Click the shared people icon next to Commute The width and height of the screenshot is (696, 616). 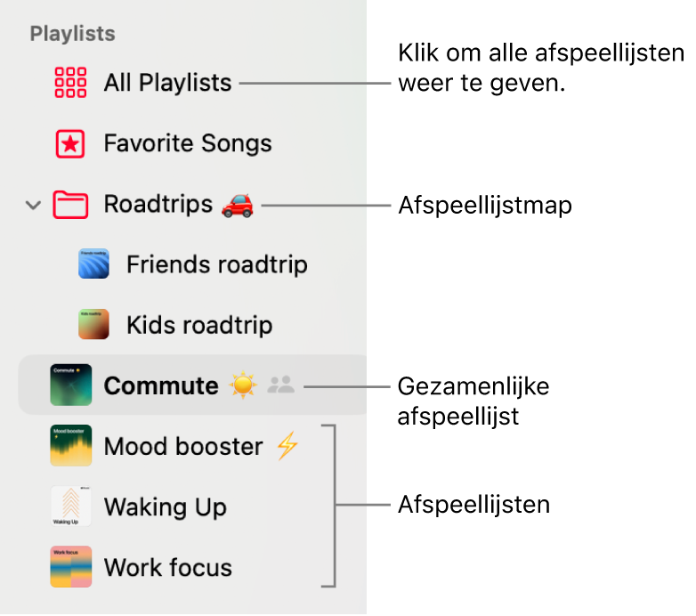[280, 385]
